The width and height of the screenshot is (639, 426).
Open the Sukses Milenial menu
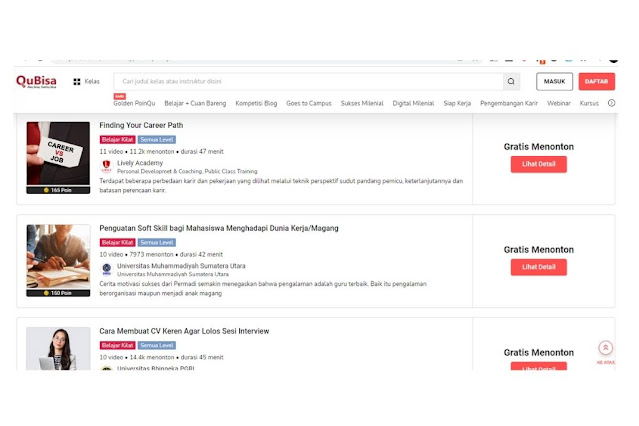pyautogui.click(x=362, y=104)
